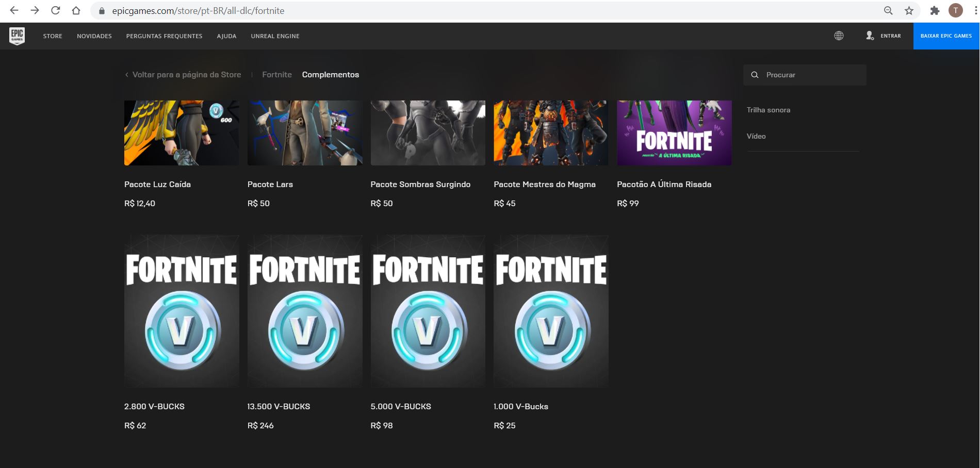
Task: Switch to the Complementos tab
Action: (x=331, y=74)
